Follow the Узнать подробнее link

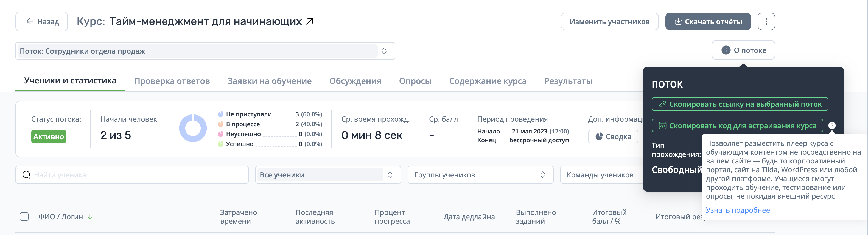(738, 210)
